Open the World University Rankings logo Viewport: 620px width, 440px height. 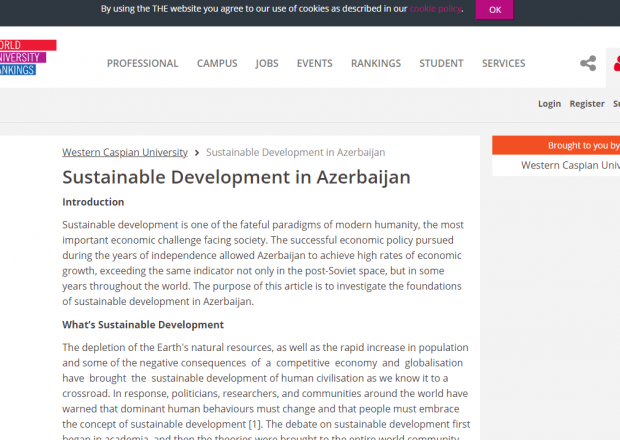coord(28,57)
